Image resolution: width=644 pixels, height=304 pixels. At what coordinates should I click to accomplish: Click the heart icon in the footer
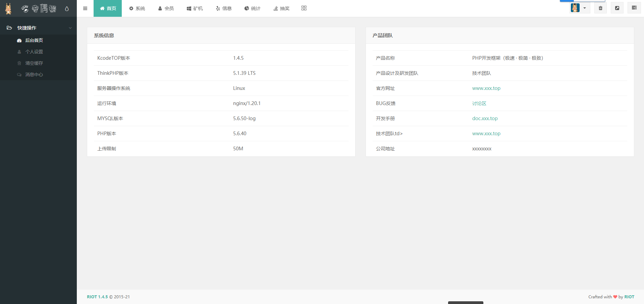click(x=615, y=297)
